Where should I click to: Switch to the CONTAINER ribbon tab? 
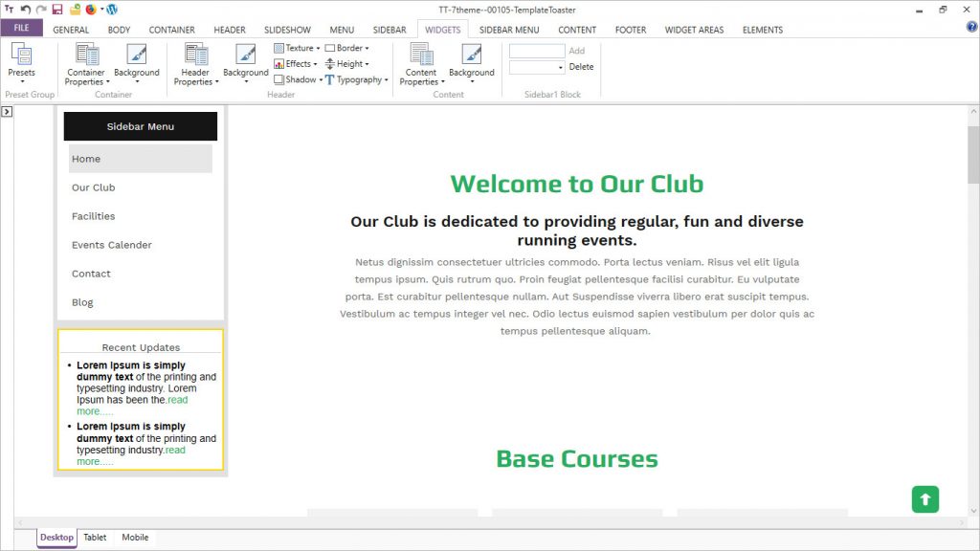[x=172, y=30]
